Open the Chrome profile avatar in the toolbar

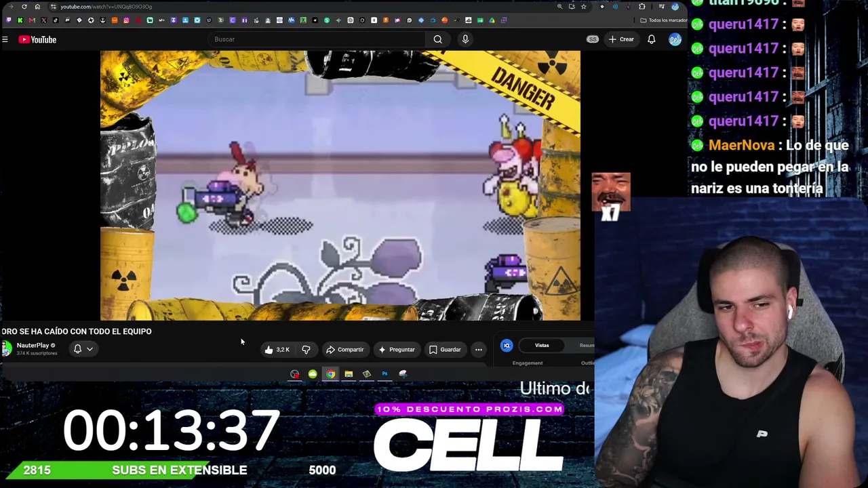click(x=675, y=7)
